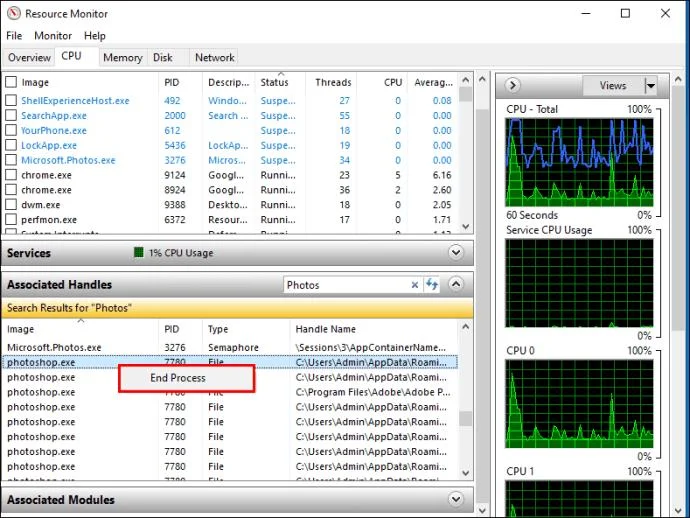Enable the ShellExperienceHost.exe checkbox
The width and height of the screenshot is (690, 518).
pos(11,100)
